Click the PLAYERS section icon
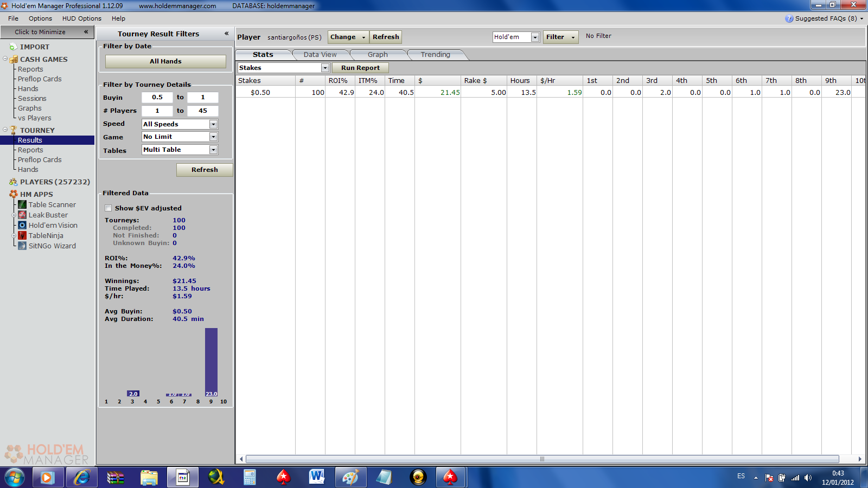This screenshot has height=488, width=868. (x=14, y=182)
